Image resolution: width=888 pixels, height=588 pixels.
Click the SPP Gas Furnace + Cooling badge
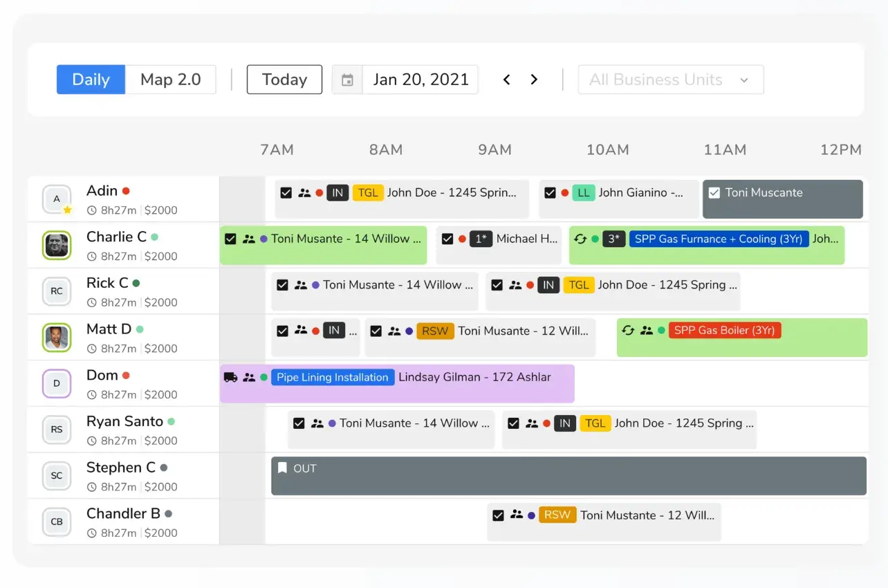718,239
